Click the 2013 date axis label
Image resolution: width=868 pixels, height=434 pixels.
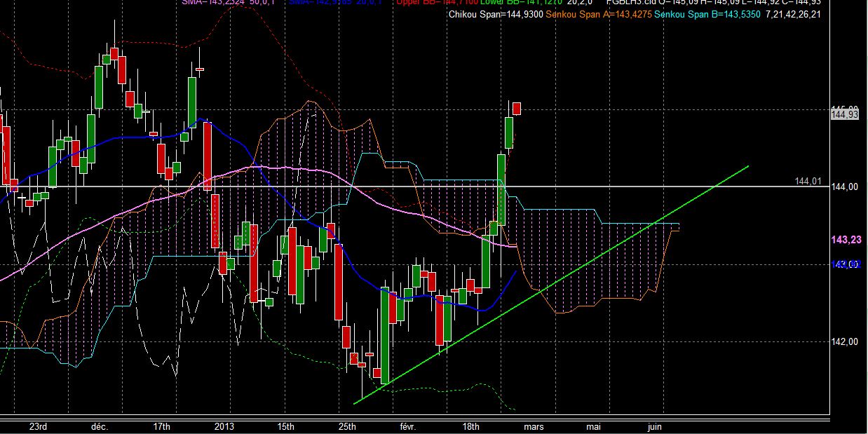[x=224, y=426]
